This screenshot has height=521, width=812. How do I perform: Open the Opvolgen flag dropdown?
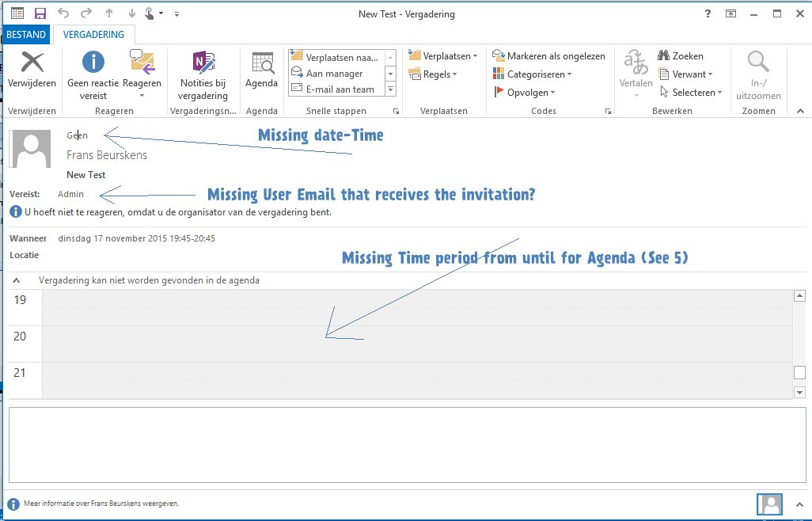tap(524, 93)
